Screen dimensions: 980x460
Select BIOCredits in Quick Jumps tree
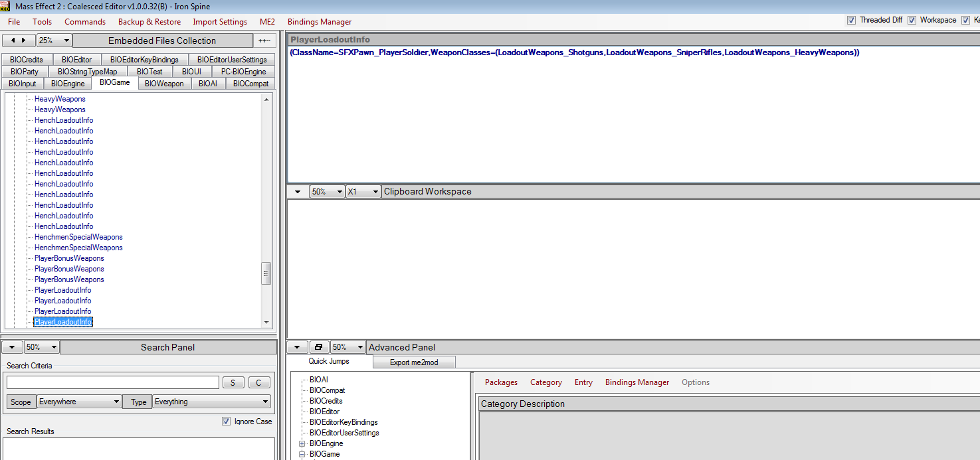[326, 401]
